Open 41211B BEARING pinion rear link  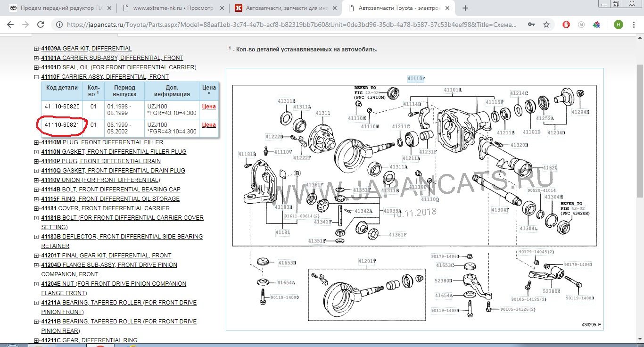(119, 326)
